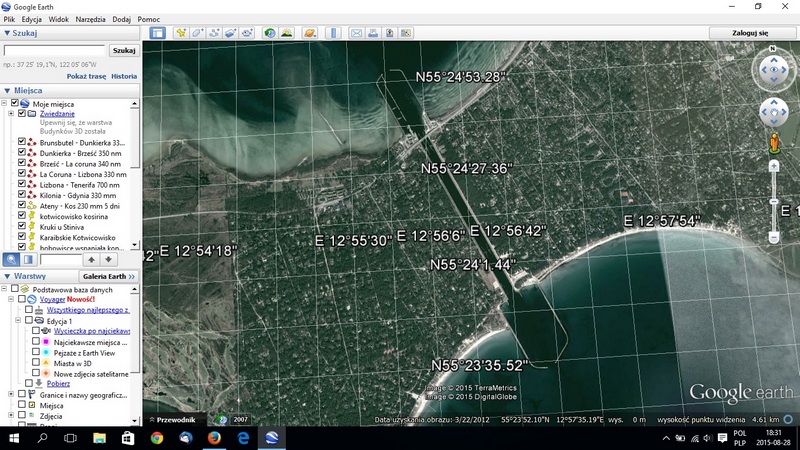
Task: Select the Ruler tool
Action: pos(333,33)
